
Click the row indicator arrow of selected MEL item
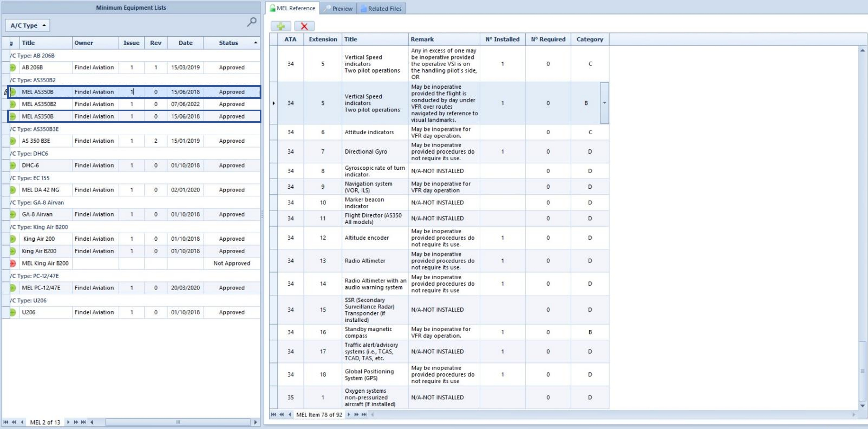274,103
